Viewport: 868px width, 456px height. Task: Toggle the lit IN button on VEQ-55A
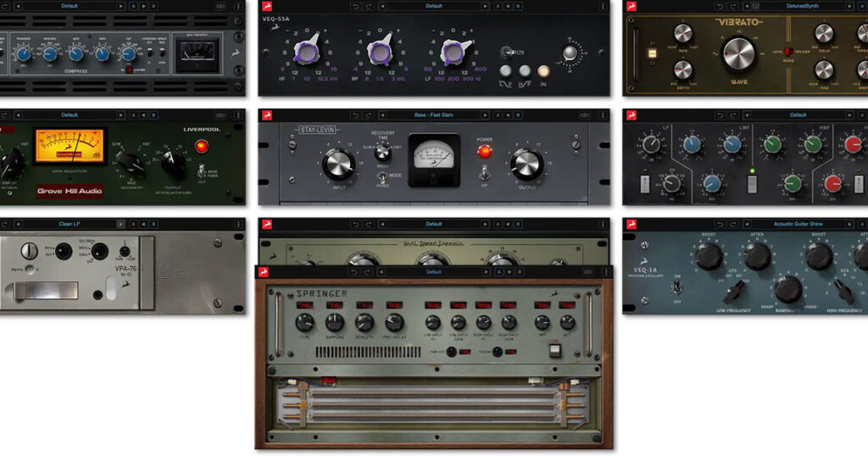[x=543, y=71]
